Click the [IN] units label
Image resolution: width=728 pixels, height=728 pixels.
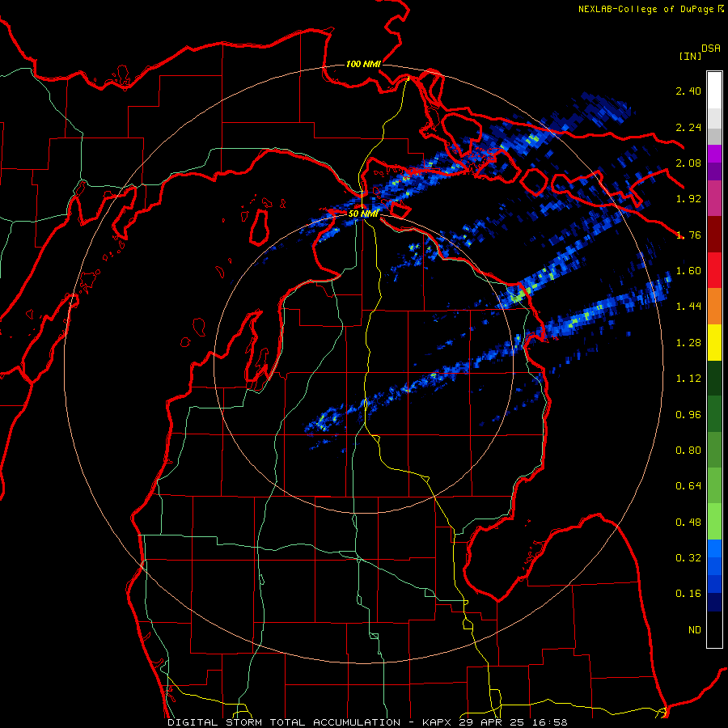pyautogui.click(x=690, y=56)
